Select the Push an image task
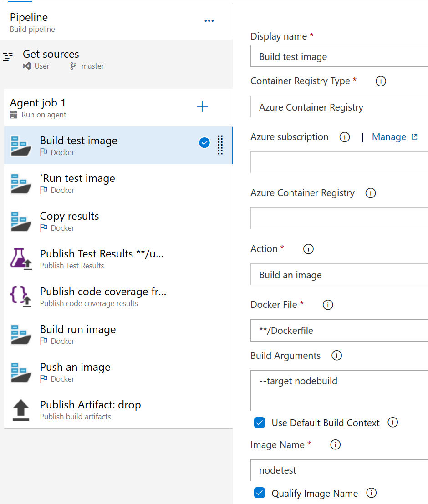 click(x=118, y=372)
